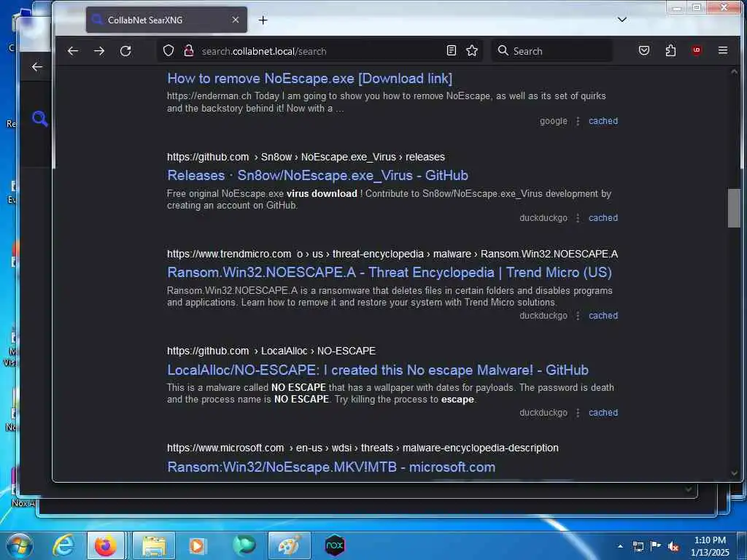This screenshot has height=560, width=747.
Task: Focus the Firefox Search box
Action: (552, 51)
